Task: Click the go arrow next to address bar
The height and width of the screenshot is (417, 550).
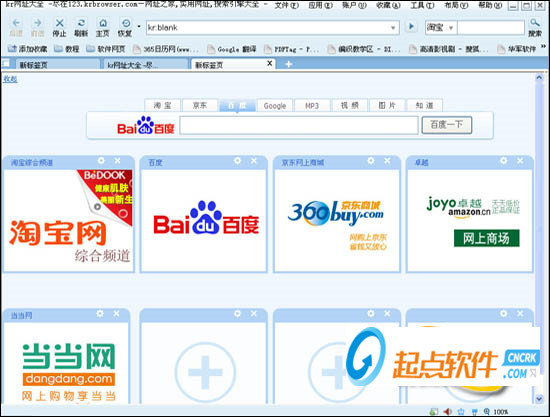Action: coord(411,27)
